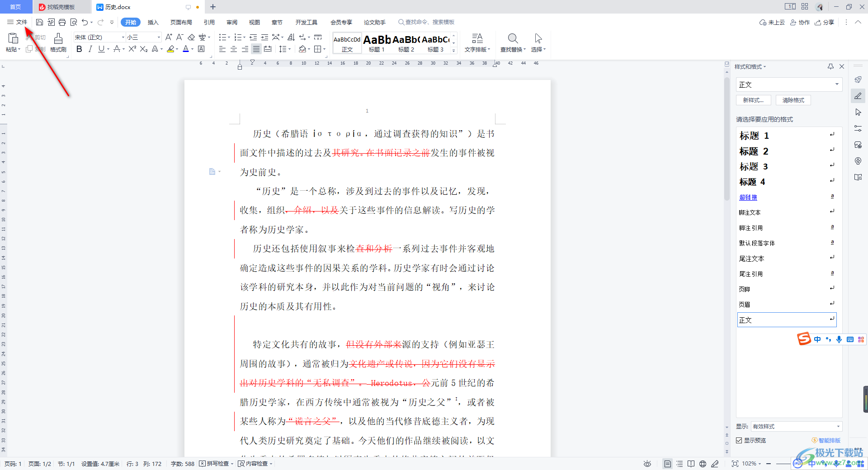Apply Superscript X² formatting
868x470 pixels.
pos(132,49)
